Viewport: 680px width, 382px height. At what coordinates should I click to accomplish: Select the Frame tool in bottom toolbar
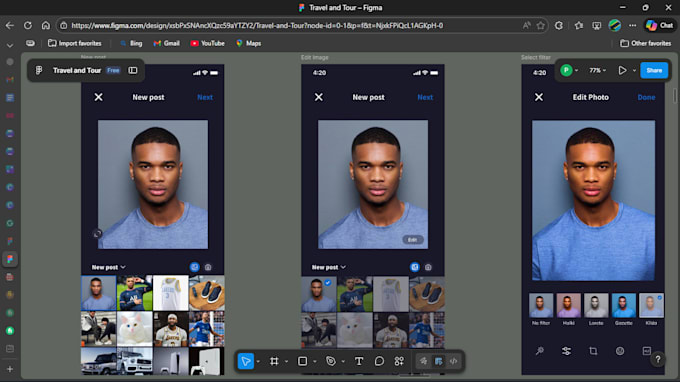click(274, 361)
